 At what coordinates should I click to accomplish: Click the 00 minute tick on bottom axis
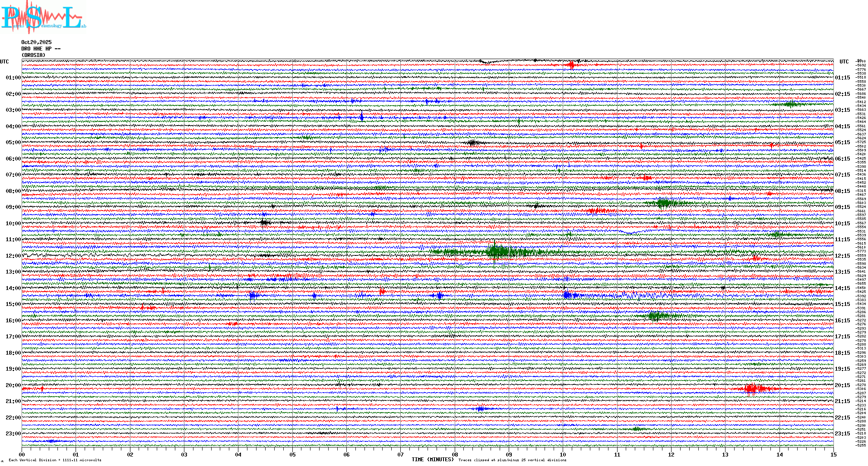(x=22, y=454)
